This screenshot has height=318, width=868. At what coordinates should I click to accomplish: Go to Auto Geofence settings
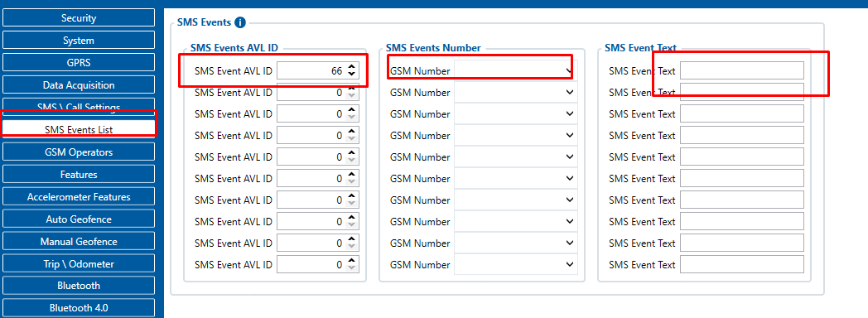78,219
